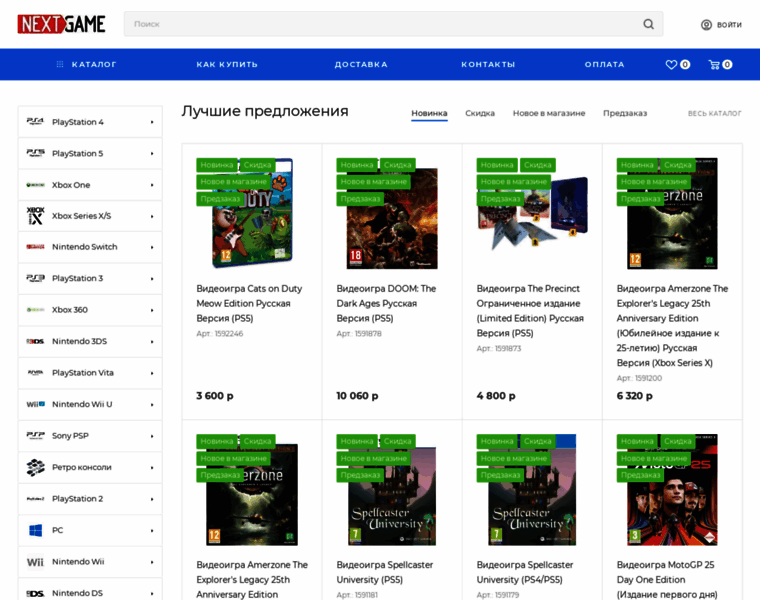Click the retro consoles icon

pyautogui.click(x=35, y=467)
